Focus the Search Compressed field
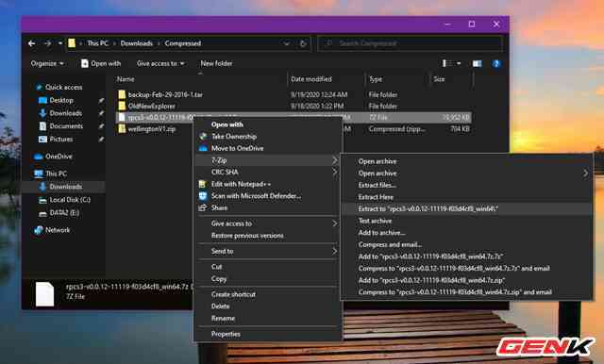The image size is (604, 364). (x=411, y=43)
